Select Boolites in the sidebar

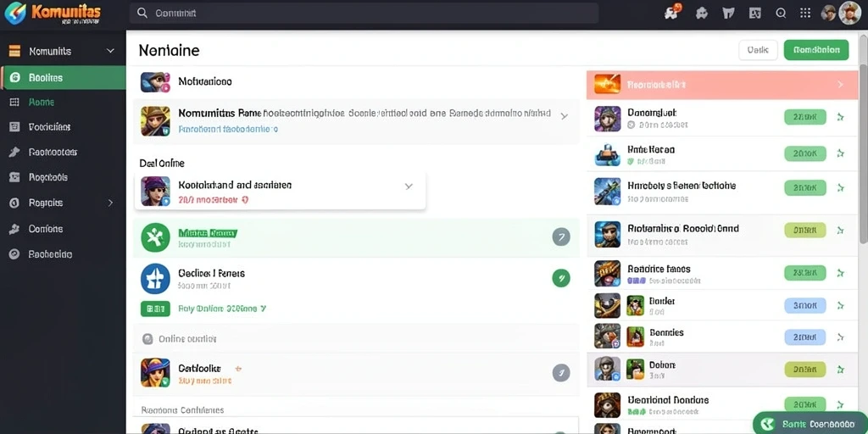pyautogui.click(x=63, y=77)
